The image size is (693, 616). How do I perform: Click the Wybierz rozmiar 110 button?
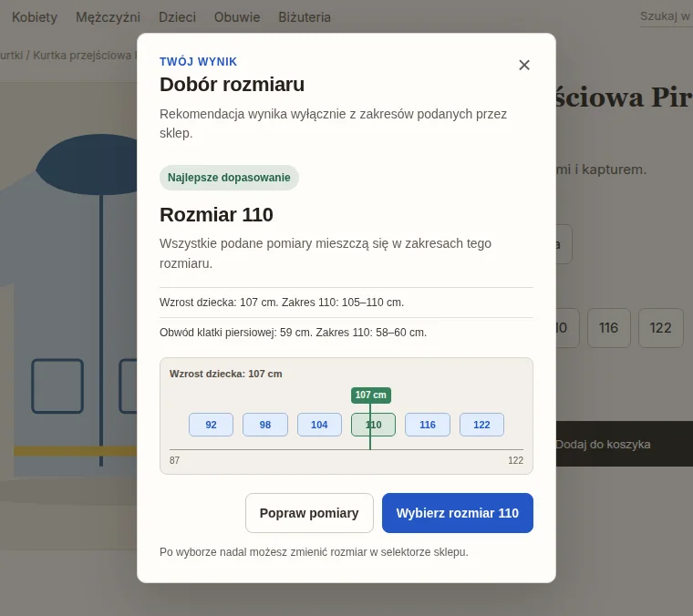coord(458,513)
